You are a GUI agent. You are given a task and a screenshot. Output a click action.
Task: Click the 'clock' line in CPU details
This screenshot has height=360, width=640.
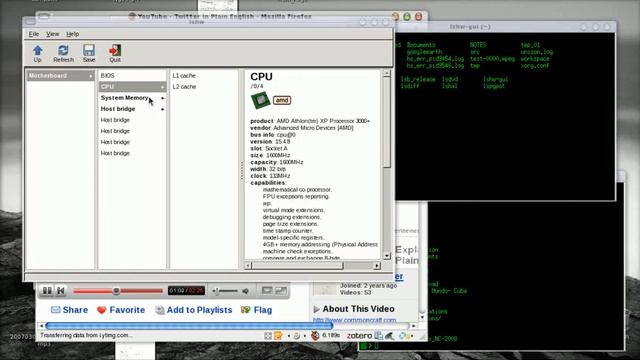coord(270,176)
